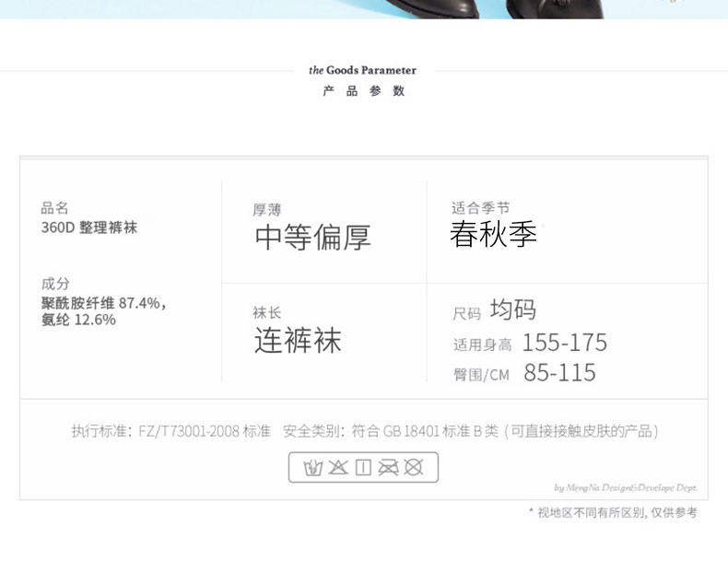This screenshot has width=728, height=572.
Task: Click the 品名 label
Action: (x=54, y=208)
